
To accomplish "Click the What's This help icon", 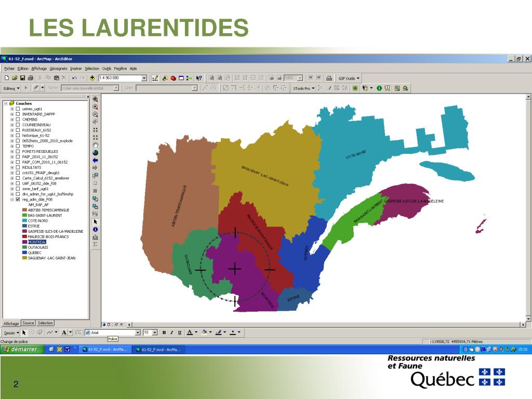I will [199, 78].
